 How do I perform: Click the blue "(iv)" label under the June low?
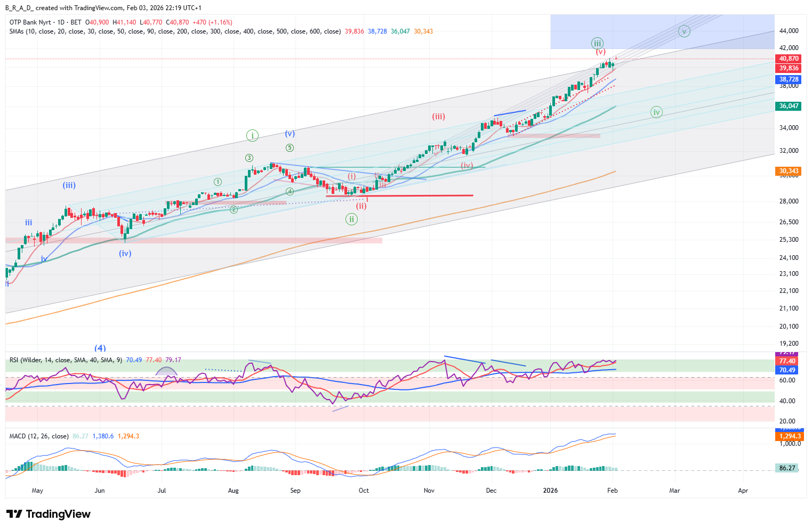[125, 254]
